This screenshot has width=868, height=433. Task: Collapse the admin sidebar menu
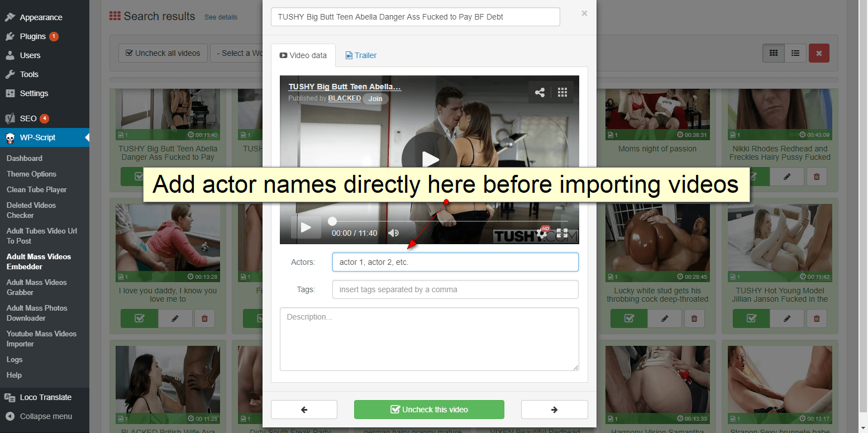pos(45,416)
